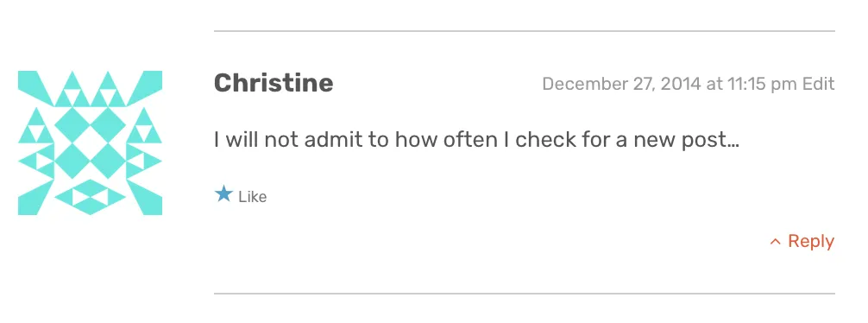Screen dimensions: 868x323
Task: Expand the reply form via the caret
Action: (776, 242)
